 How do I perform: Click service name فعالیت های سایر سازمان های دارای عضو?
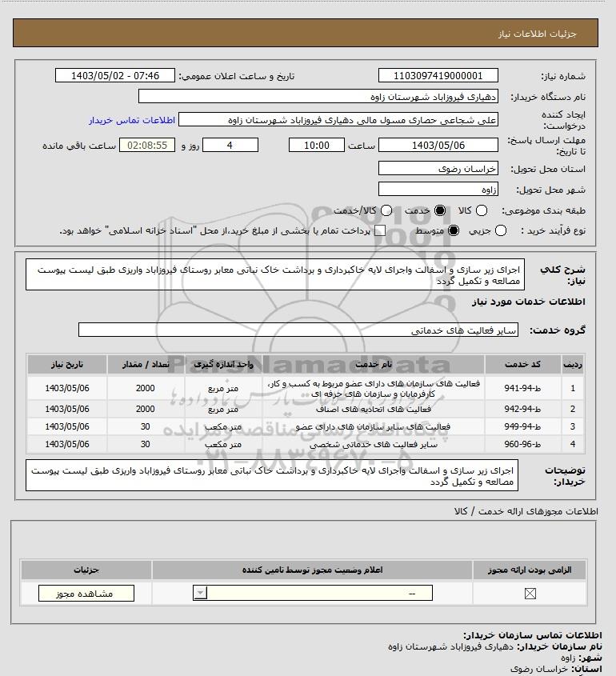pyautogui.click(x=374, y=427)
